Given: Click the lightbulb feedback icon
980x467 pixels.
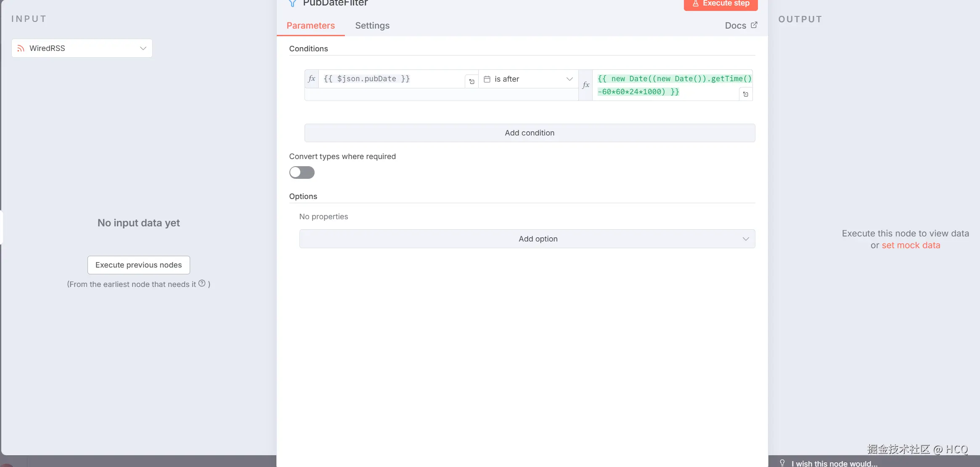Looking at the screenshot, I should (782, 463).
